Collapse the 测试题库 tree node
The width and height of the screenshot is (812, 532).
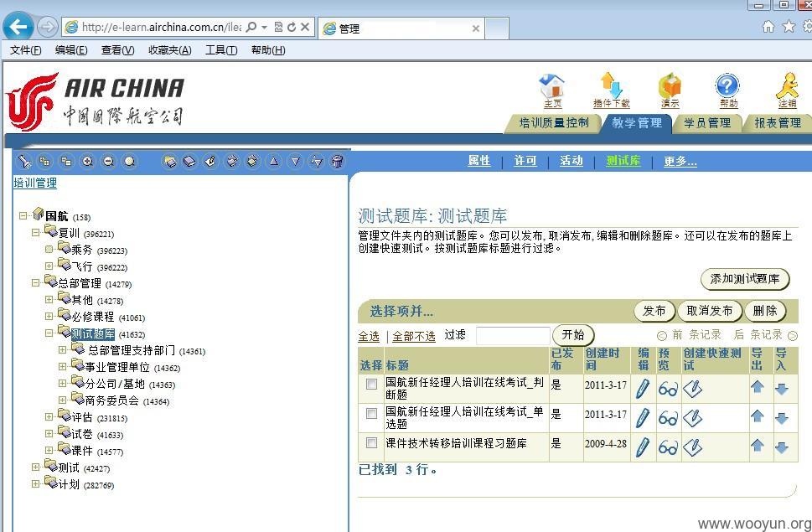click(49, 333)
